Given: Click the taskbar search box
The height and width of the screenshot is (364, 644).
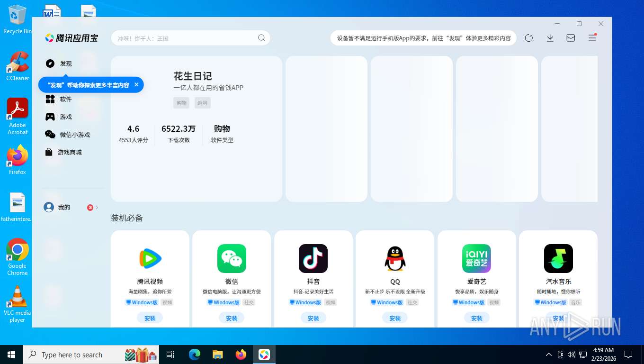Looking at the screenshot, I should (92, 355).
